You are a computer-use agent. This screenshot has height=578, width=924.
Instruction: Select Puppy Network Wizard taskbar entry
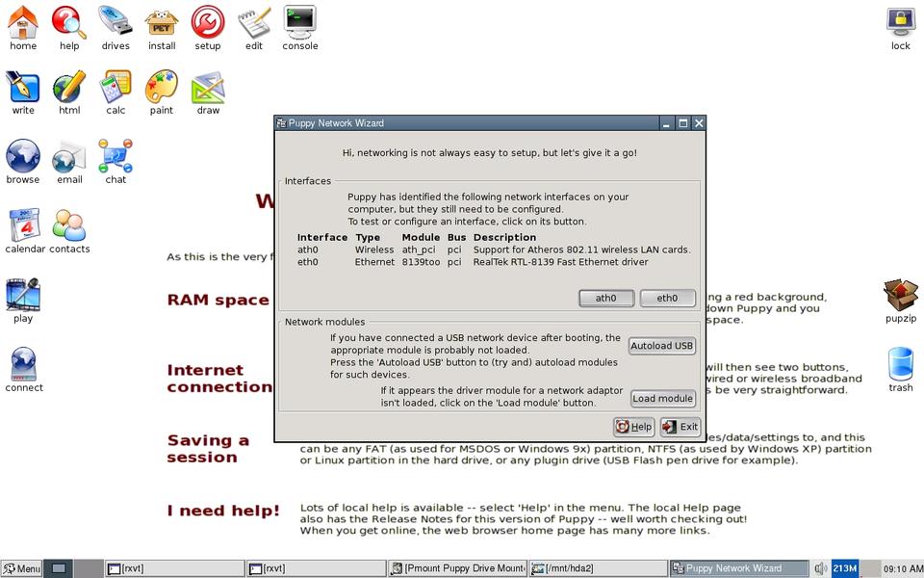tap(739, 568)
